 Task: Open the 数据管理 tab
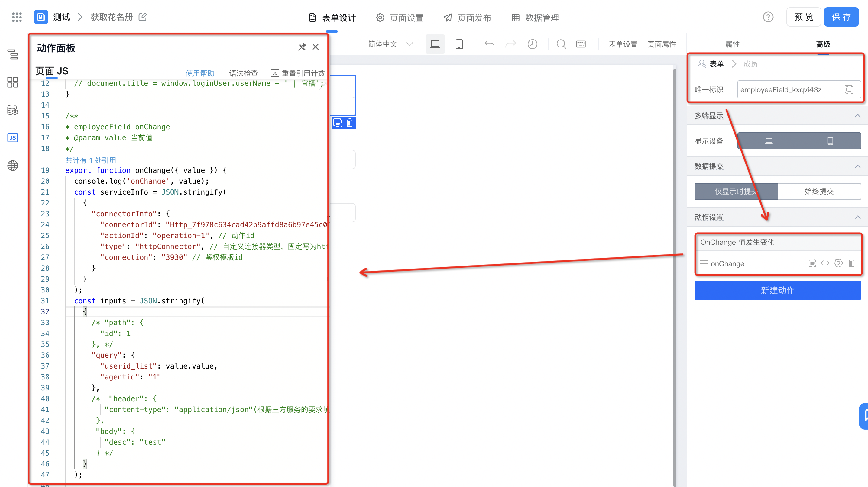pos(535,18)
